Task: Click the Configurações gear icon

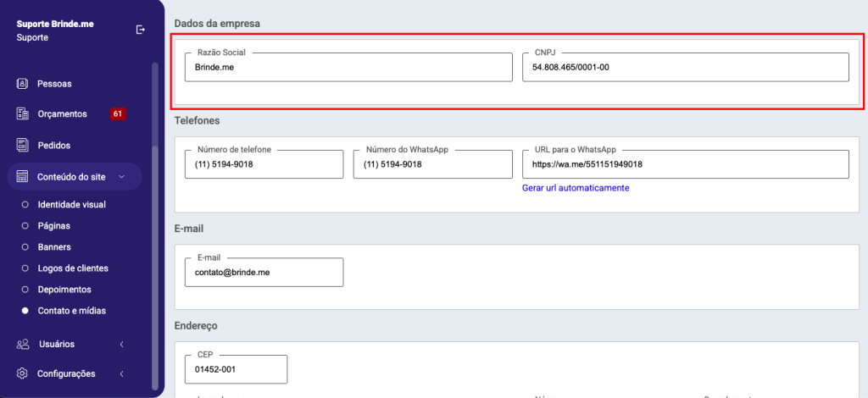Action: (x=23, y=373)
